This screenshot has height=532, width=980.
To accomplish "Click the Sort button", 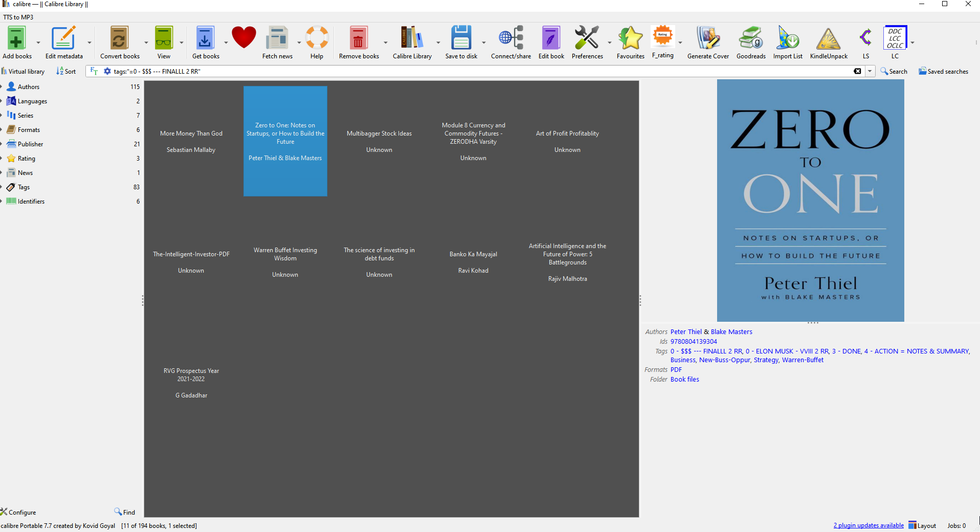I will point(66,71).
